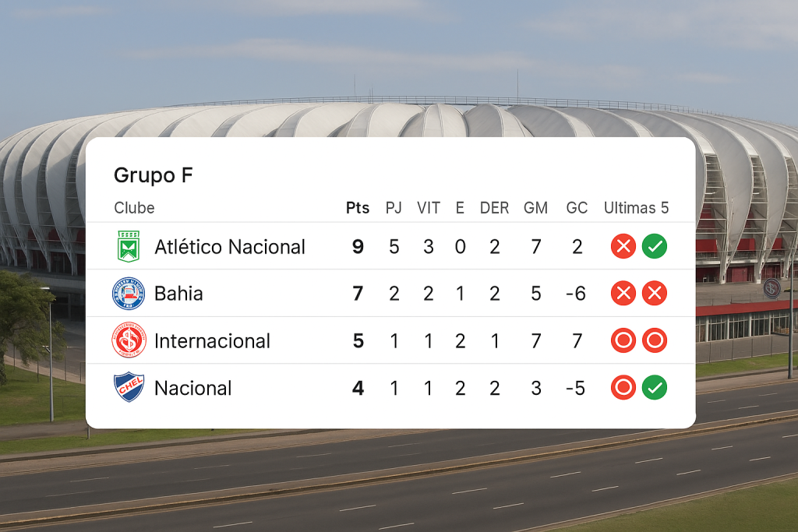Click the Ultimas 5 column header
798x532 pixels.
click(x=636, y=207)
